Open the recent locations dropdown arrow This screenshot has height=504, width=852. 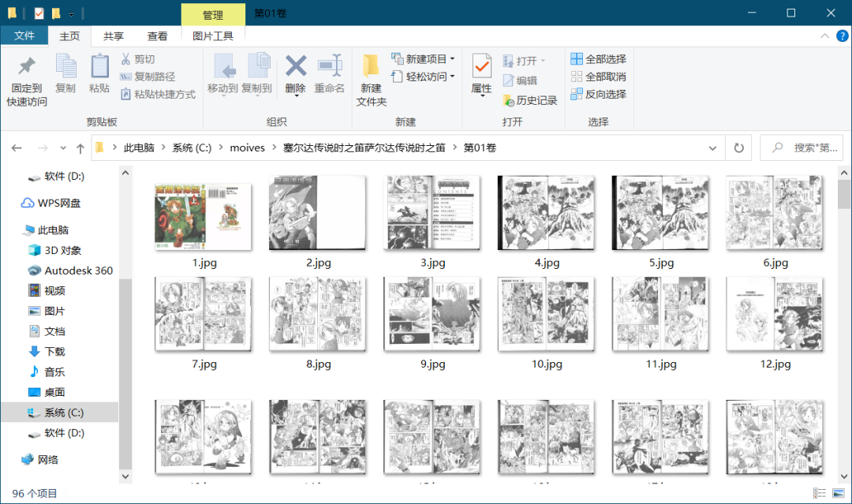coord(63,147)
